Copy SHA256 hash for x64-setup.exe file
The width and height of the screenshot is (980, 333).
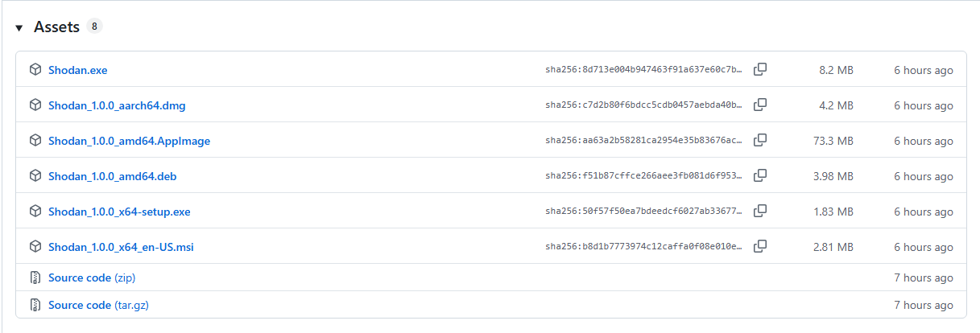click(759, 212)
